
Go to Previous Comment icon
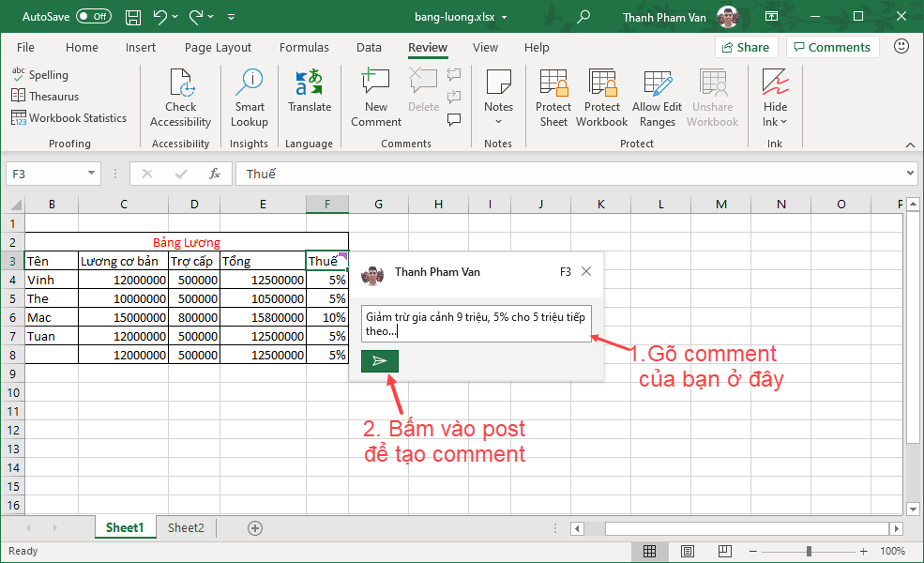454,74
